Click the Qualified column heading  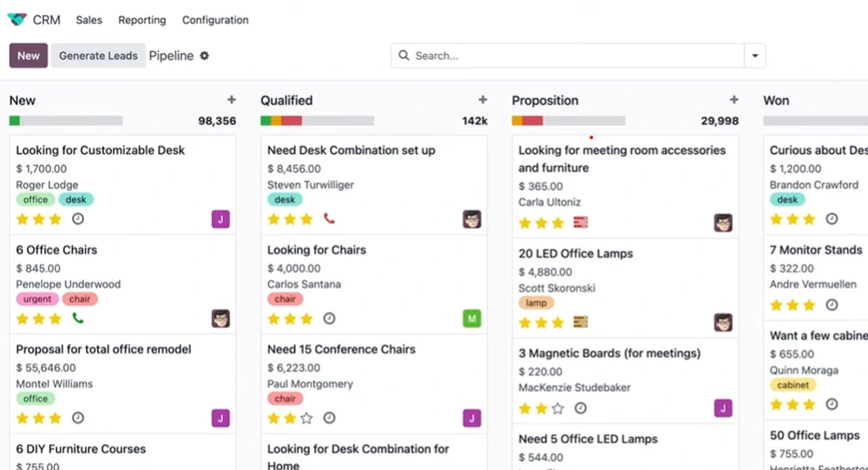(286, 100)
